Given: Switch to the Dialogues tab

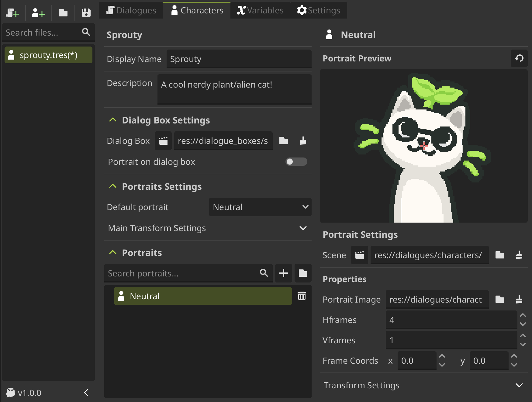Looking at the screenshot, I should [x=131, y=10].
